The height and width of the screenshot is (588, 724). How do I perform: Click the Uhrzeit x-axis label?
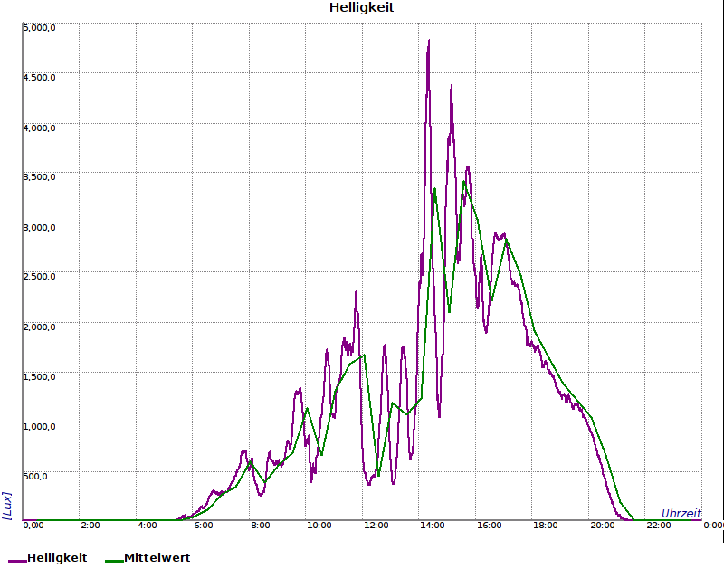pos(681,513)
